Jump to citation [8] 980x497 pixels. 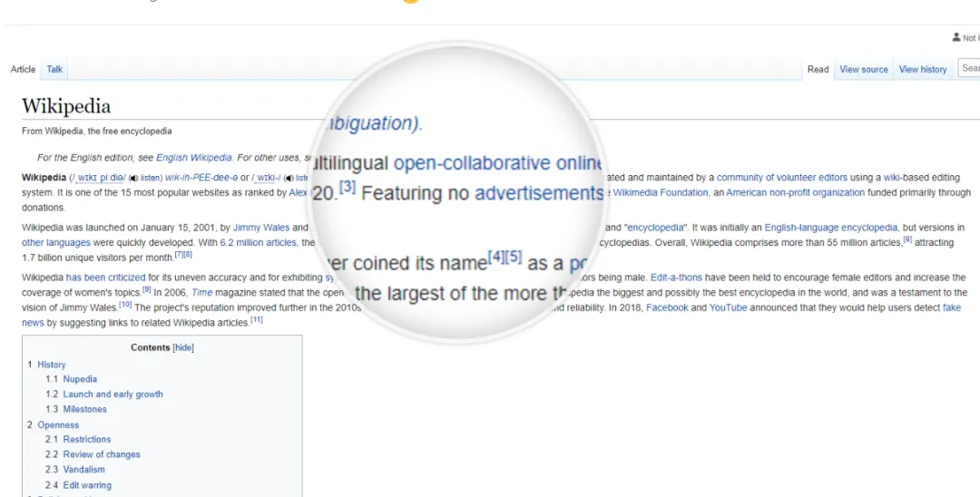pyautogui.click(x=188, y=254)
